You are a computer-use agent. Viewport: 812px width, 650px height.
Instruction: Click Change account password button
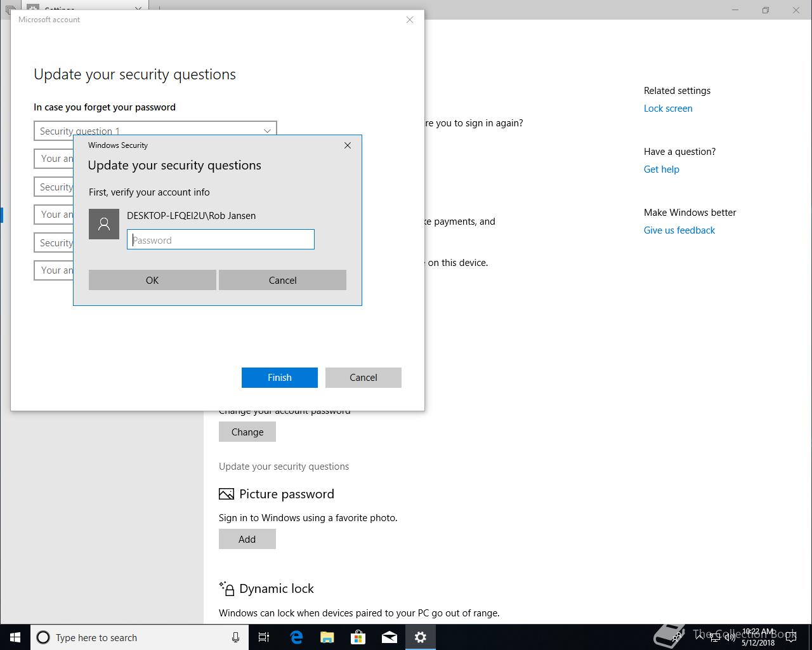tap(247, 432)
